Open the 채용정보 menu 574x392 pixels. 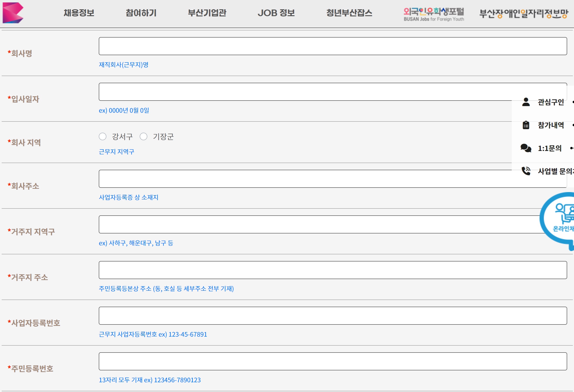(x=79, y=13)
